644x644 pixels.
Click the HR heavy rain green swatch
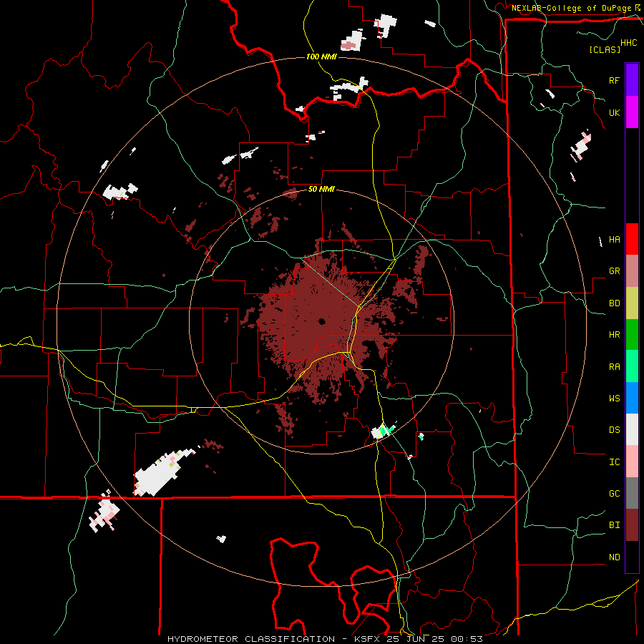(x=632, y=335)
